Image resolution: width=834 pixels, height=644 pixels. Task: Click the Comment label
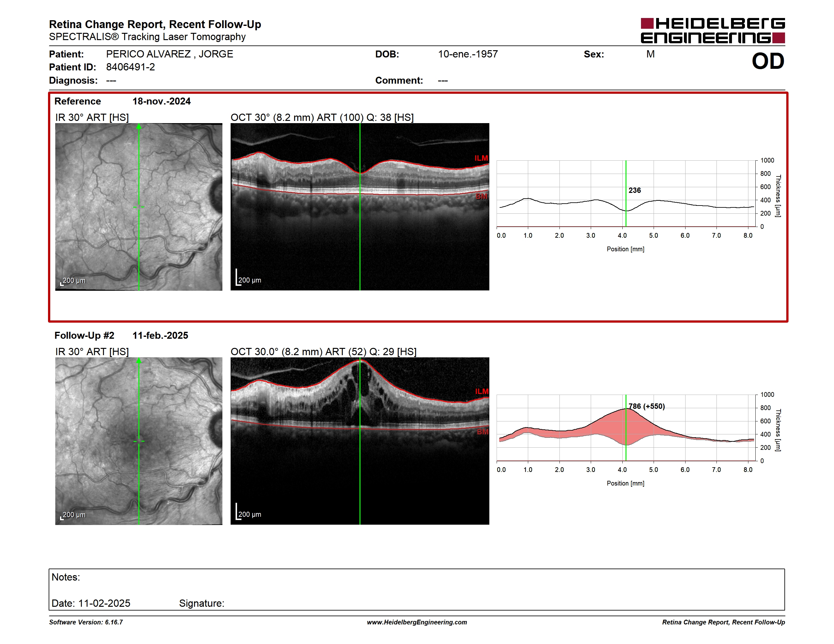(x=399, y=80)
